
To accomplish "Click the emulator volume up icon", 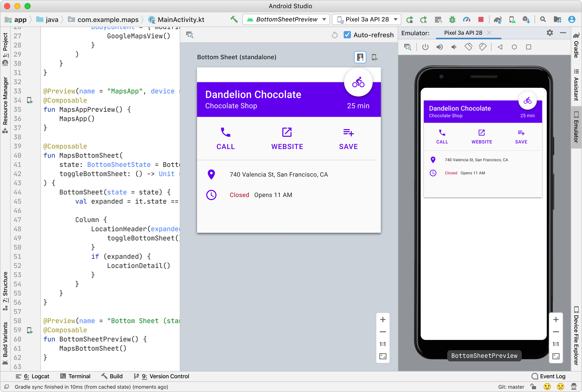I will (440, 47).
